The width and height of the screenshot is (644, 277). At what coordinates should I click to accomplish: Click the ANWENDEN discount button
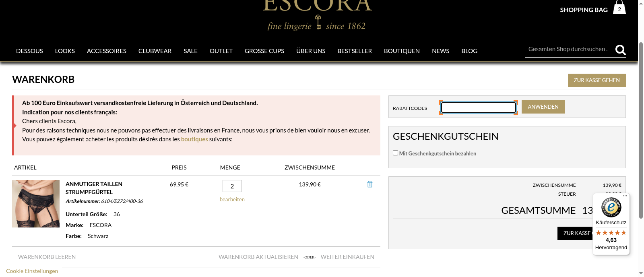pos(543,107)
